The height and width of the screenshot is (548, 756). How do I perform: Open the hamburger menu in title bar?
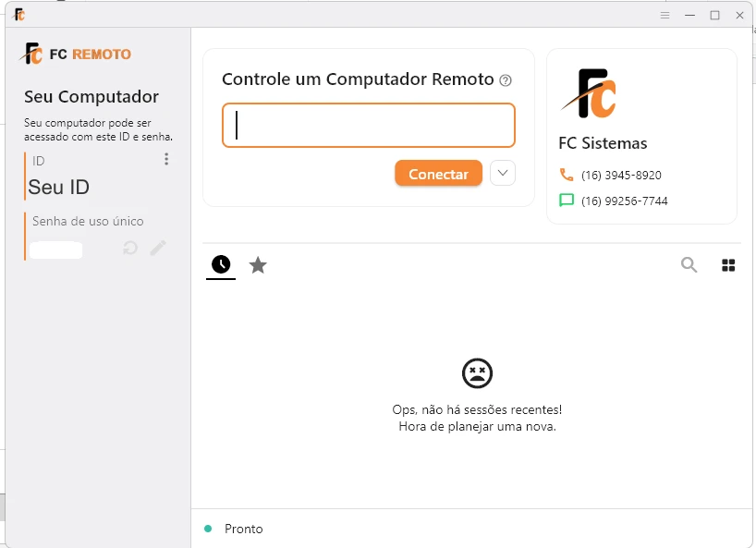(x=665, y=16)
